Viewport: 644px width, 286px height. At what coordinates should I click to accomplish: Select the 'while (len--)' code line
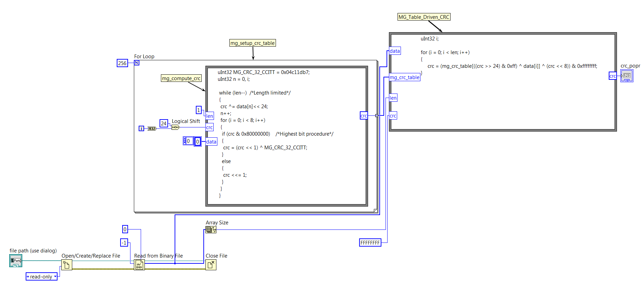click(255, 93)
